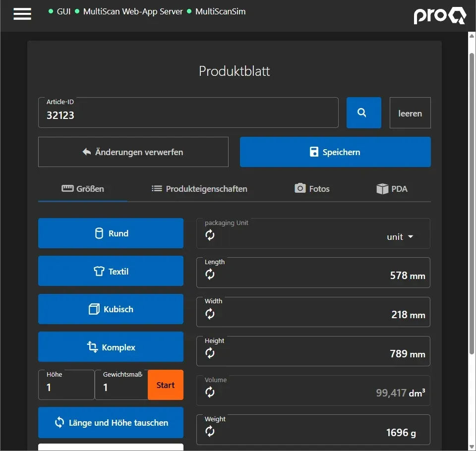Click the refresh icon in packaging Unit
This screenshot has height=451, width=476.
pos(210,235)
